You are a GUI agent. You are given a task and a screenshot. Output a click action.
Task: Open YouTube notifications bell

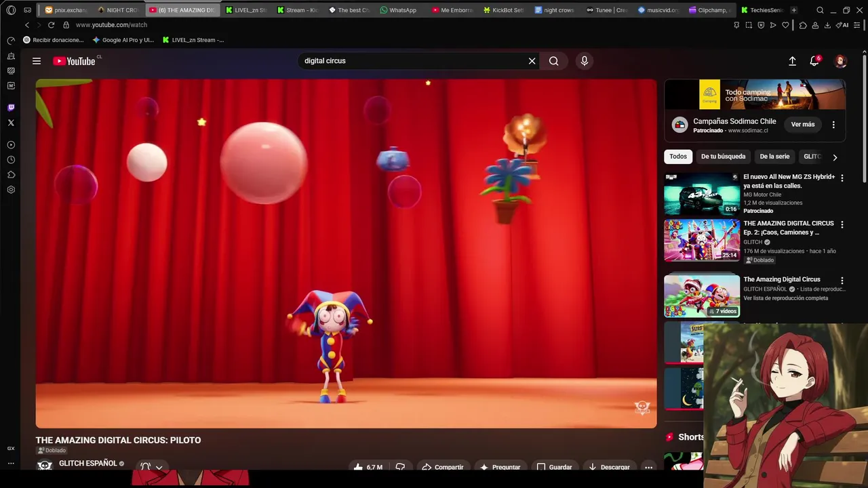(814, 61)
